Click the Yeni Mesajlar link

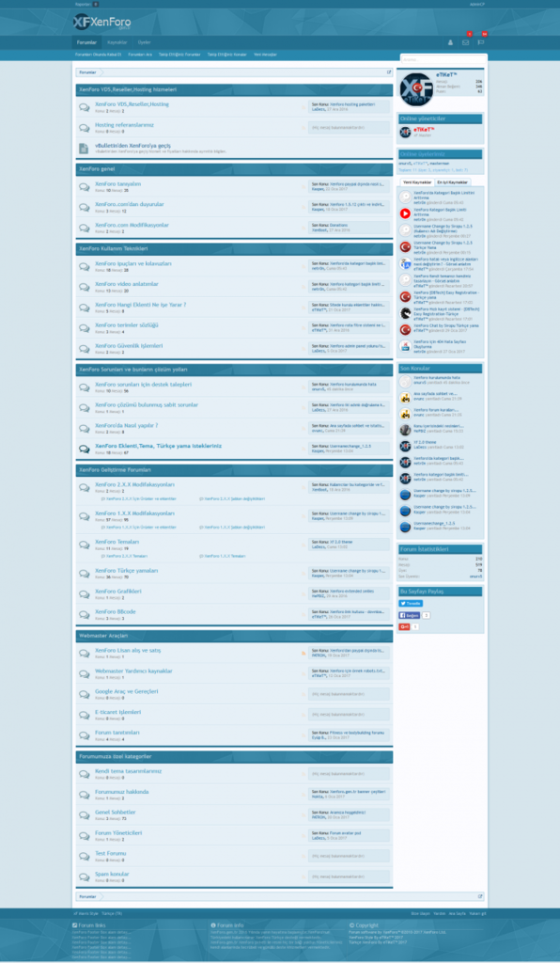click(266, 55)
